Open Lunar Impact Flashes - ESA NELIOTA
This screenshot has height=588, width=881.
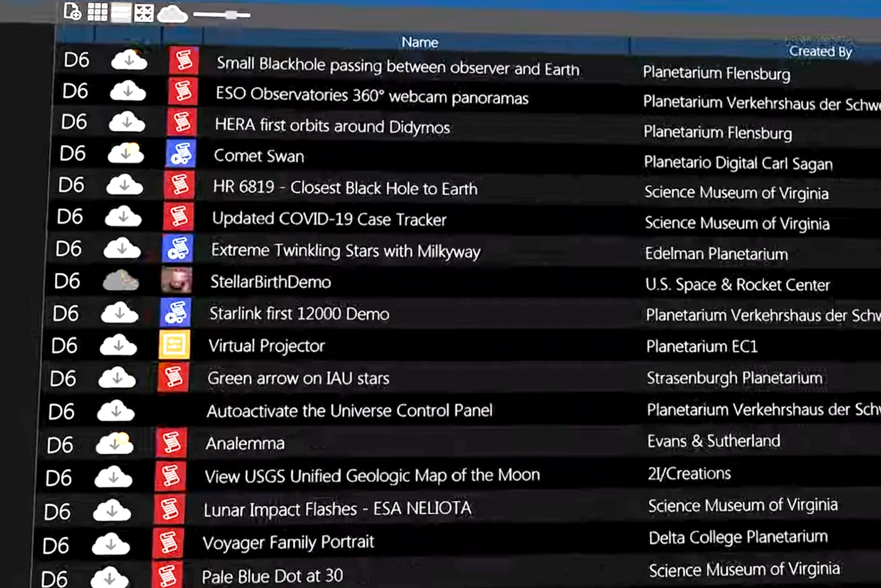click(x=337, y=509)
